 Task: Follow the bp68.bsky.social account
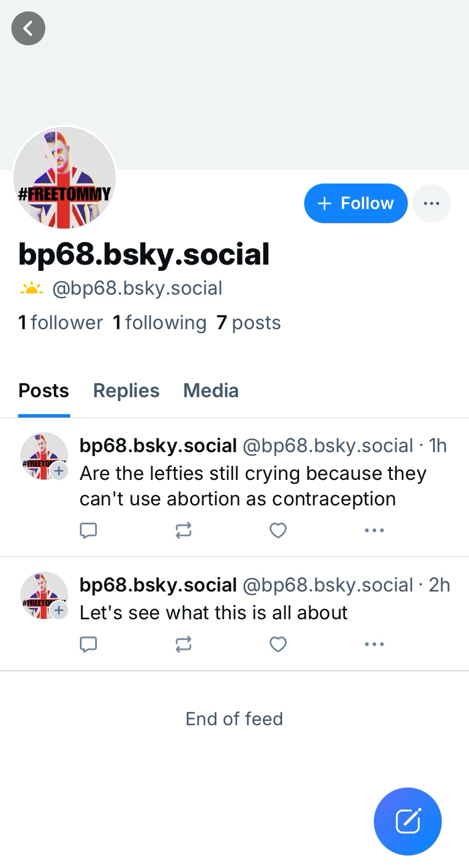(x=356, y=203)
